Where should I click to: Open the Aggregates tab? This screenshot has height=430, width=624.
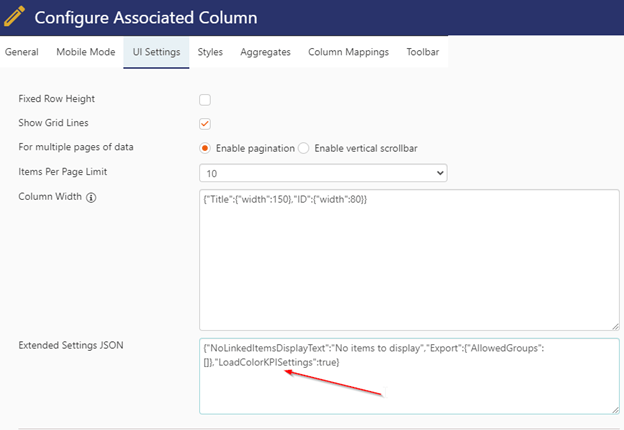coord(265,52)
